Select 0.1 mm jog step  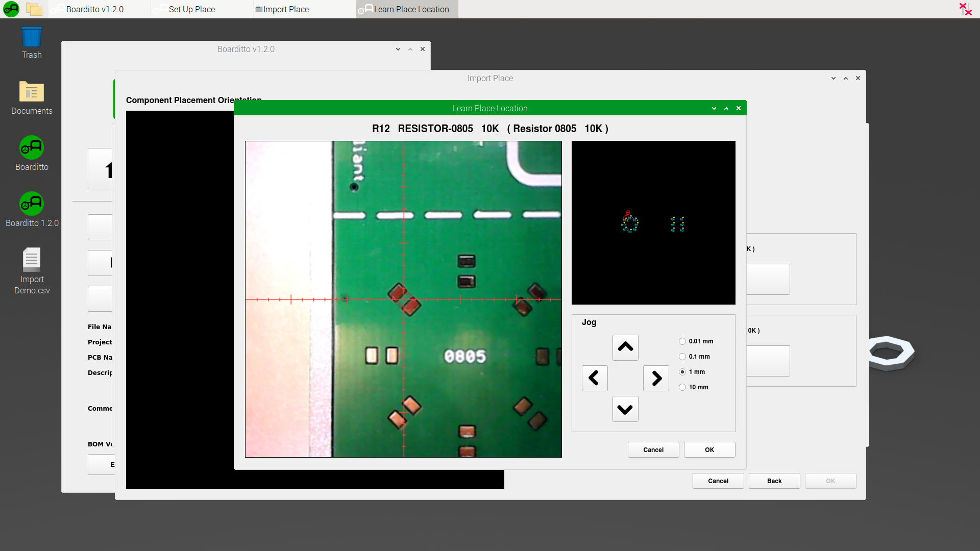click(682, 357)
